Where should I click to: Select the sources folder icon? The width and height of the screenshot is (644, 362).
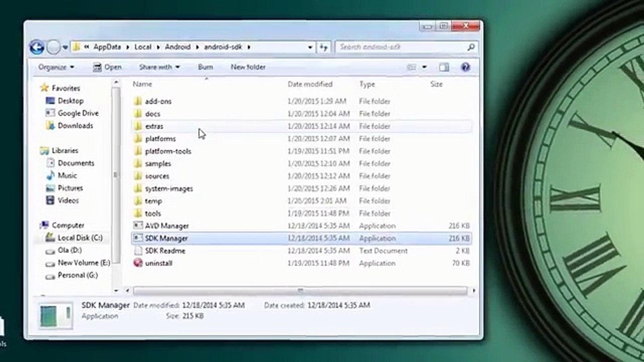pyautogui.click(x=138, y=176)
